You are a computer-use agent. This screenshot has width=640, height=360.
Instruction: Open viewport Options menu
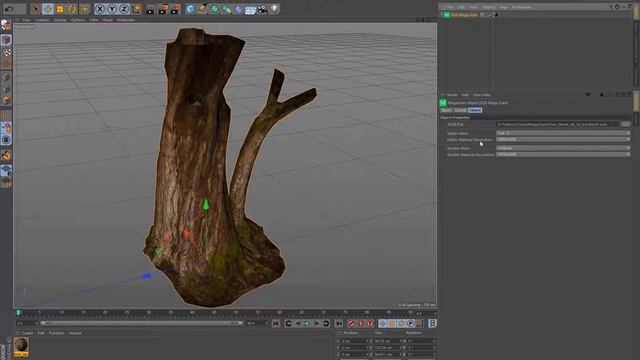coord(78,20)
